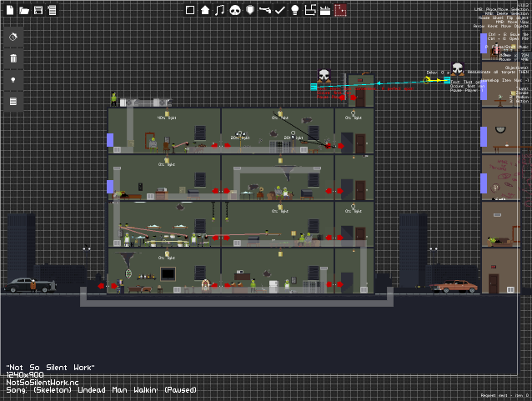The height and width of the screenshot is (401, 532).
Task: Select the panda-skull enemy category icon
Action: click(235, 10)
